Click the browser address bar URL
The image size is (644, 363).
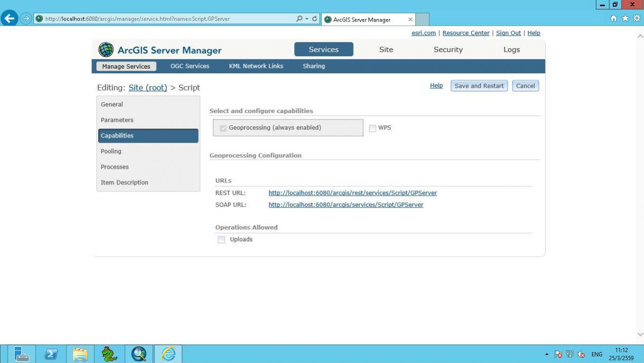[x=137, y=19]
